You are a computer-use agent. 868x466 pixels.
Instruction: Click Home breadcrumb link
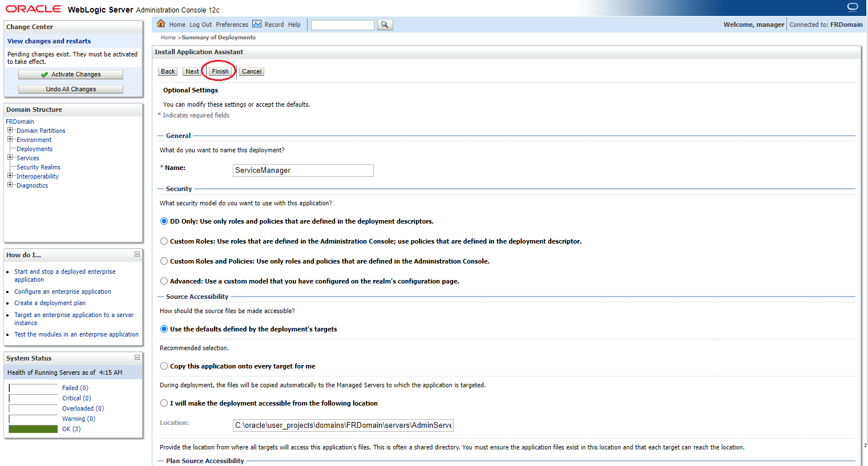(168, 38)
